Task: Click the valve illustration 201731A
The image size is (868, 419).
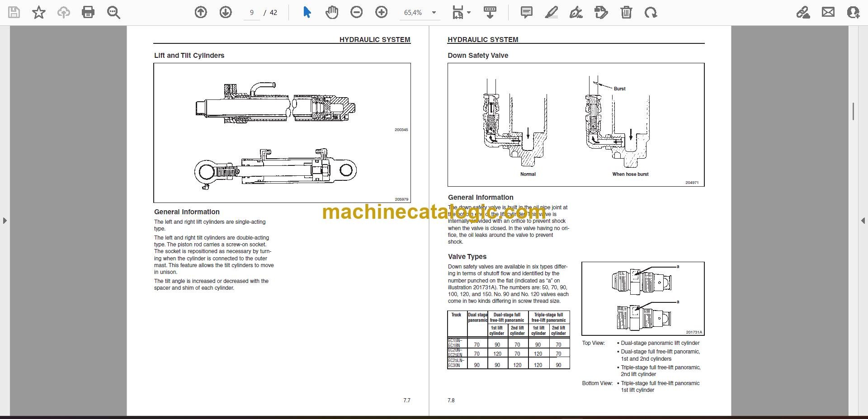Action: click(x=643, y=298)
